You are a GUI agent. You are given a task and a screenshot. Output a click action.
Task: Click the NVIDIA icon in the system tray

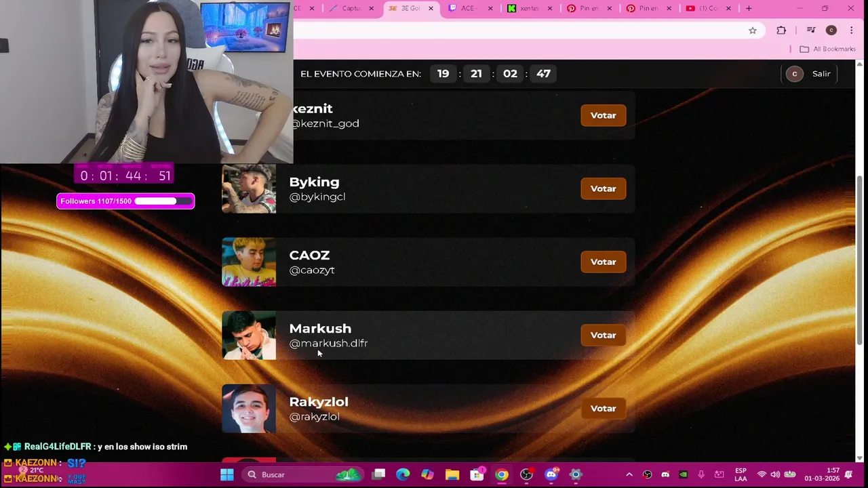point(683,474)
